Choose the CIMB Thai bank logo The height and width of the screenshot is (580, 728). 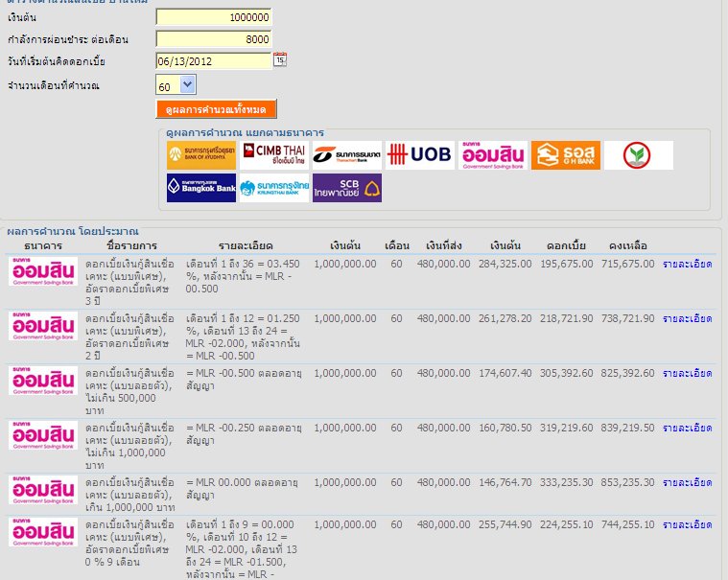(274, 155)
